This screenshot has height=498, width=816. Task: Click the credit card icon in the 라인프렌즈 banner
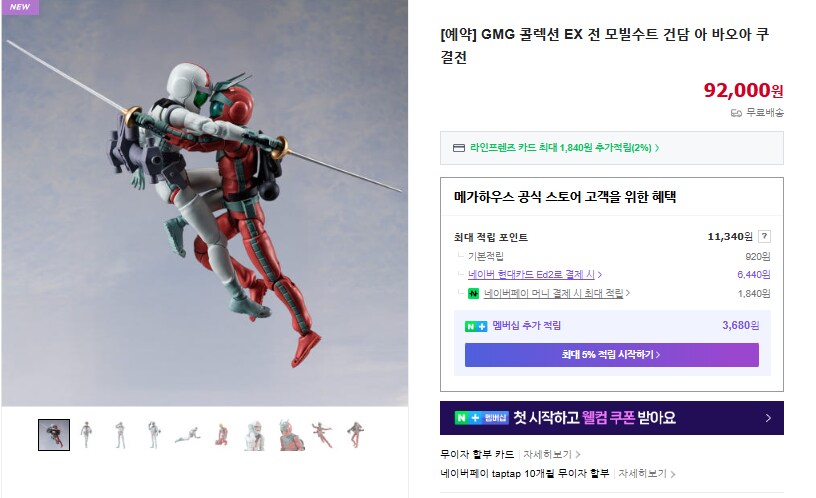click(x=458, y=148)
